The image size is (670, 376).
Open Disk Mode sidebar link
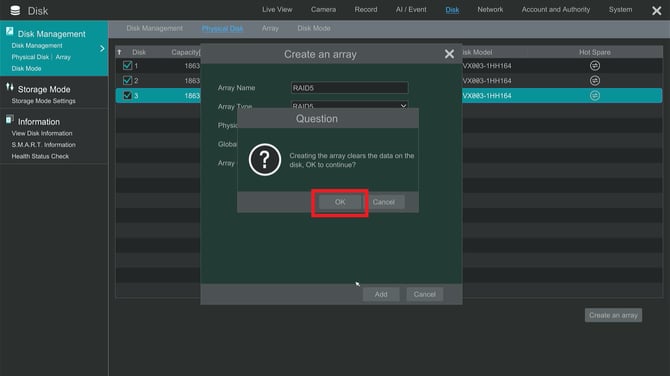tap(26, 68)
